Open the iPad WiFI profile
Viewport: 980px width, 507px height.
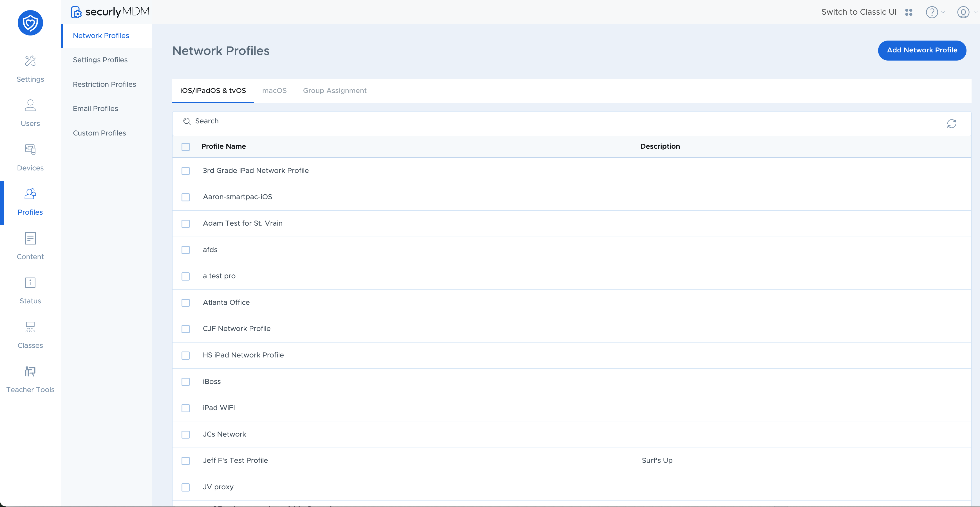pos(219,408)
